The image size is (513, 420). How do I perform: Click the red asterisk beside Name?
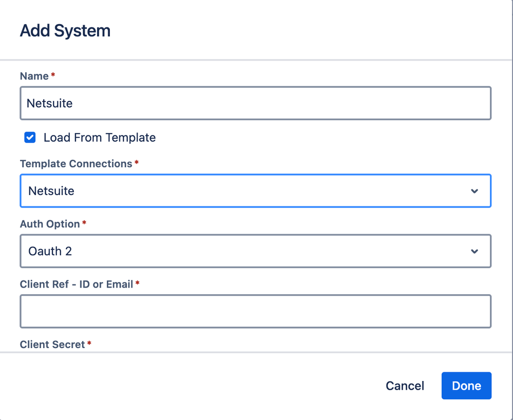53,75
